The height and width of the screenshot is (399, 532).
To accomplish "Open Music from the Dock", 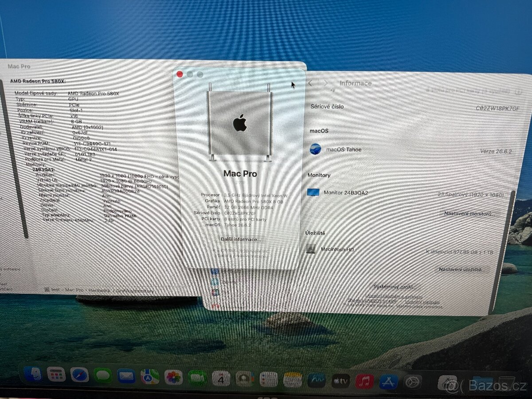I will click(x=364, y=381).
